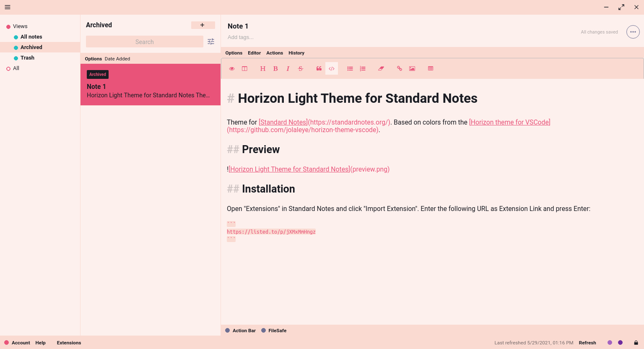Click the Preview heading

pos(261,149)
